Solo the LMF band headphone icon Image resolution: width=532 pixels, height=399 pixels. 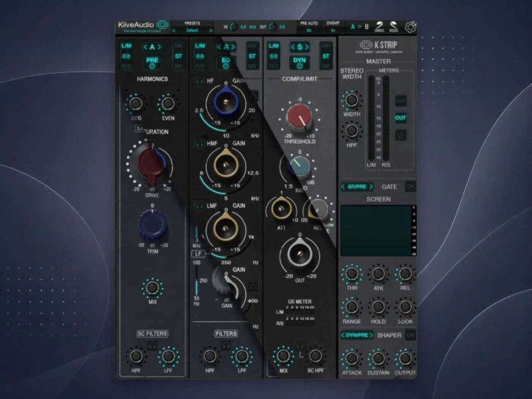tap(199, 205)
